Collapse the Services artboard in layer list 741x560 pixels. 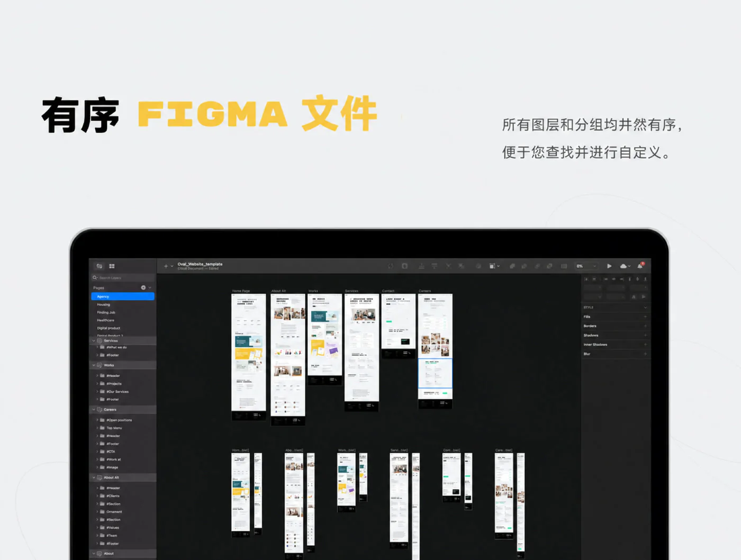(94, 340)
